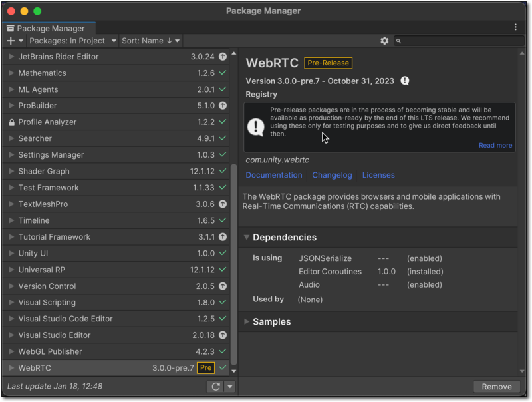This screenshot has width=532, height=402.
Task: Expand the Shader Graph package entry
Action: click(x=11, y=172)
